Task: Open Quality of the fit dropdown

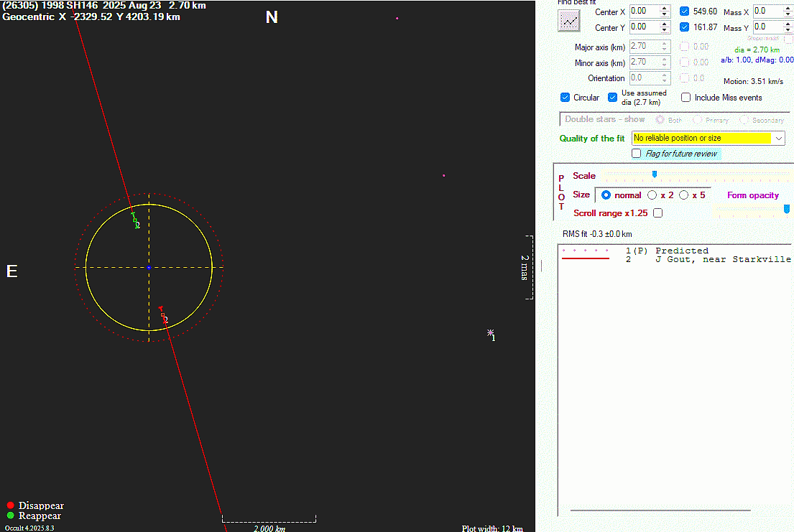Action: (x=778, y=138)
